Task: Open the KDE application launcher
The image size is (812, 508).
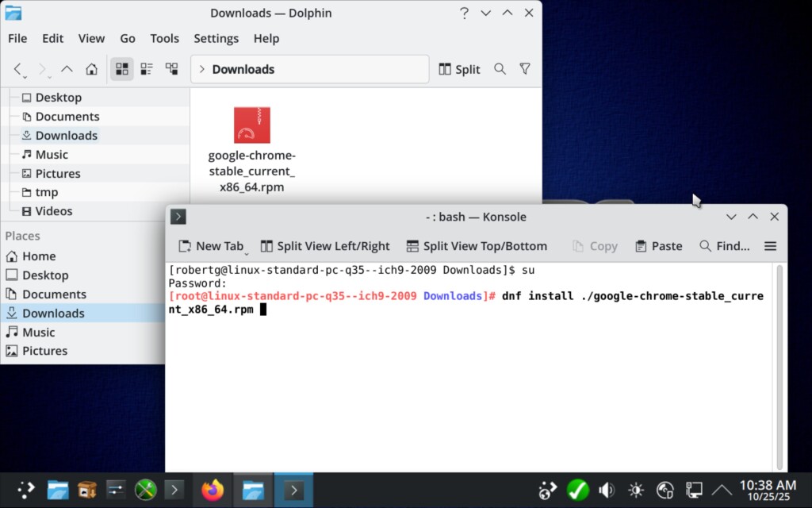Action: (x=26, y=491)
